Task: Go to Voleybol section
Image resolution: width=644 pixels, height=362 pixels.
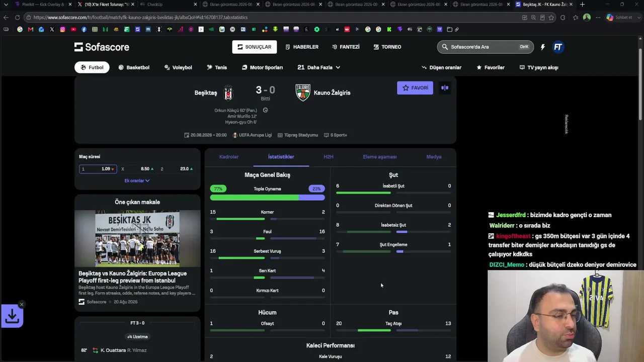Action: [x=178, y=67]
